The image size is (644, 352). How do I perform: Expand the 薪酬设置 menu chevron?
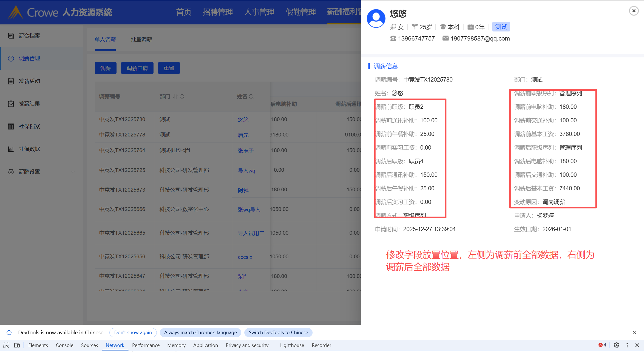[73, 172]
